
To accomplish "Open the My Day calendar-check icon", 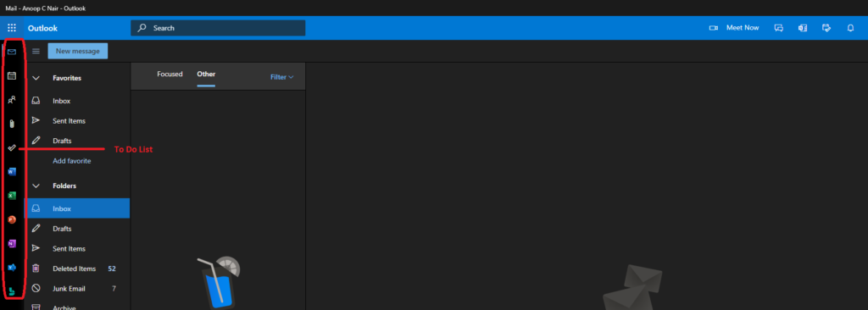I will pyautogui.click(x=826, y=28).
